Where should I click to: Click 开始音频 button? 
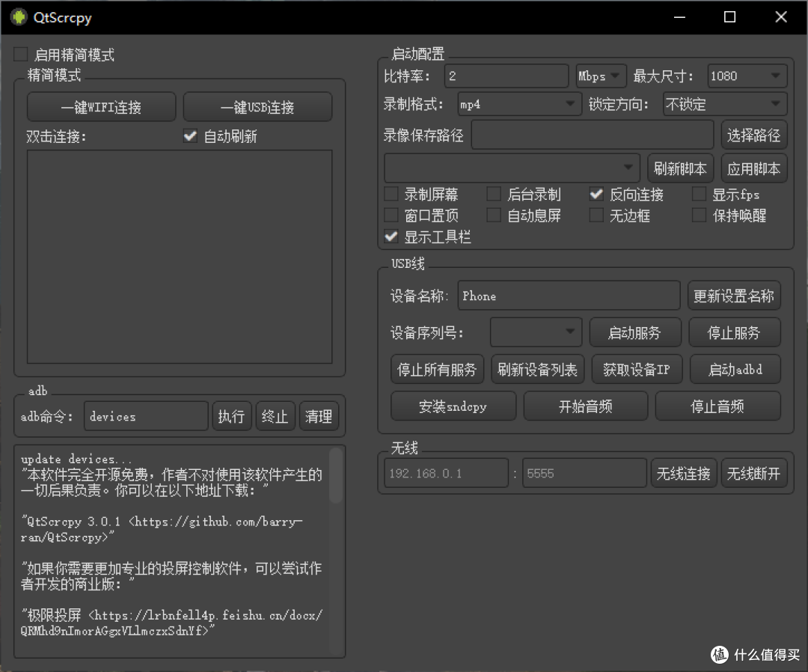[585, 406]
